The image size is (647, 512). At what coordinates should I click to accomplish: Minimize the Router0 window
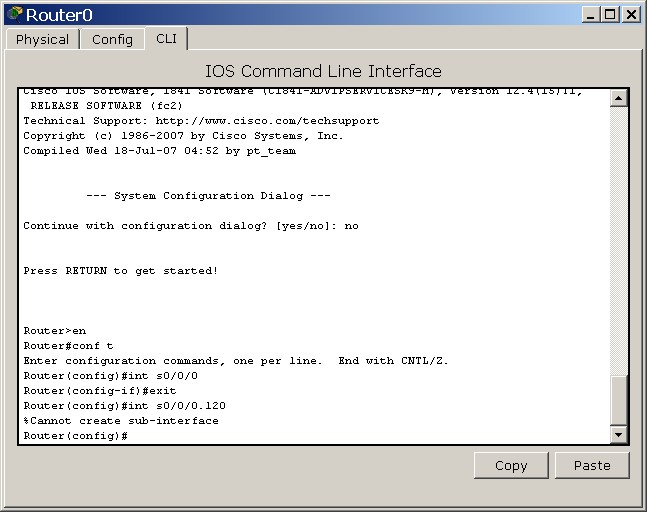click(x=591, y=15)
